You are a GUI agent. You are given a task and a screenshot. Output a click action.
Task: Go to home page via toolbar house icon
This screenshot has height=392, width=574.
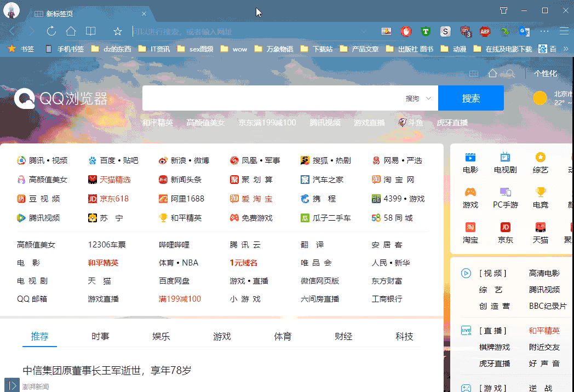pos(71,31)
